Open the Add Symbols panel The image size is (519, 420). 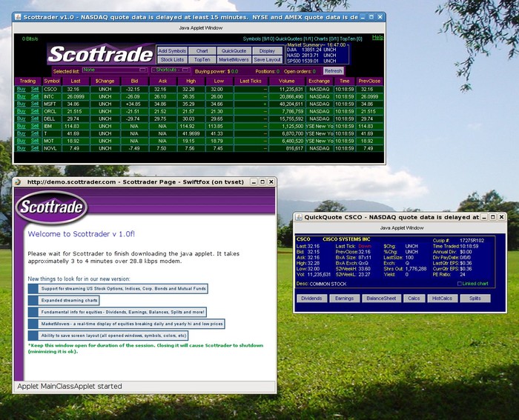172,51
